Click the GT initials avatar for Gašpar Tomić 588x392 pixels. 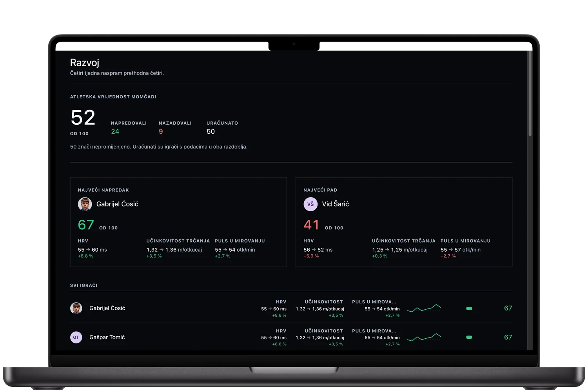76,337
